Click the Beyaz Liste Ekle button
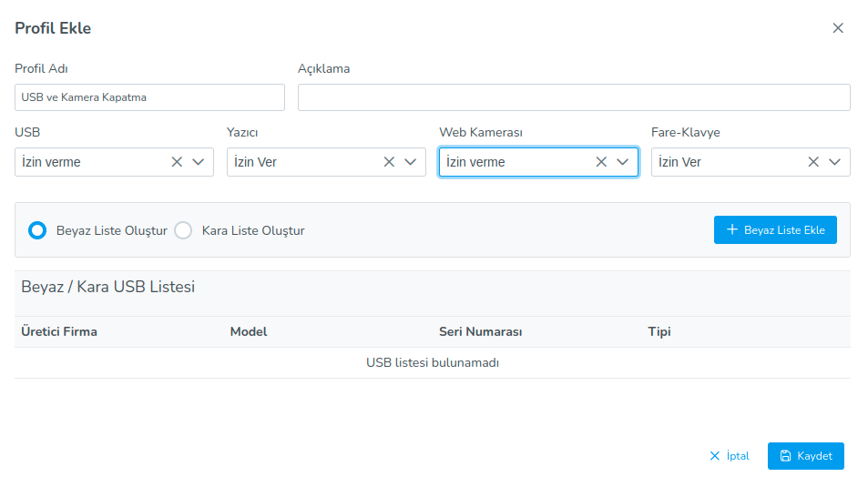The image size is (868, 487). (775, 230)
